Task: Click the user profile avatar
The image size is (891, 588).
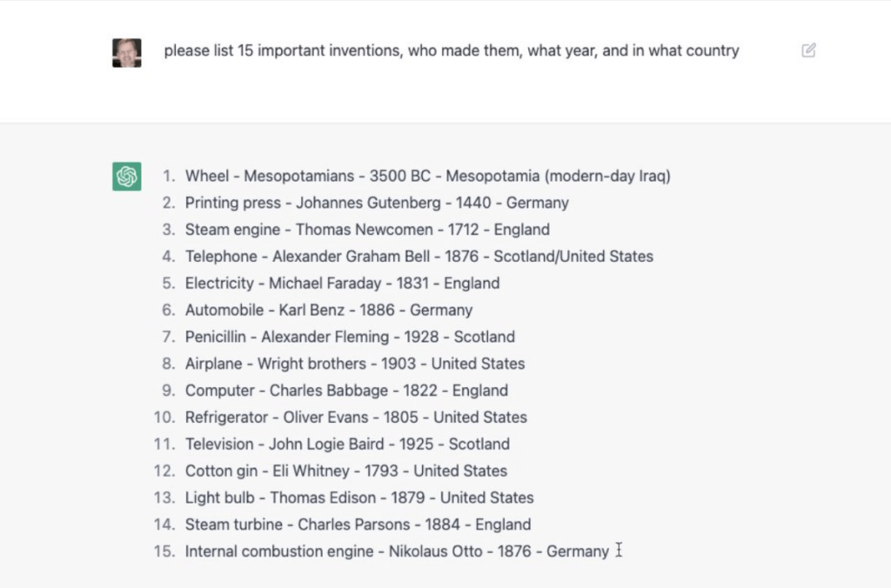Action: 127,52
